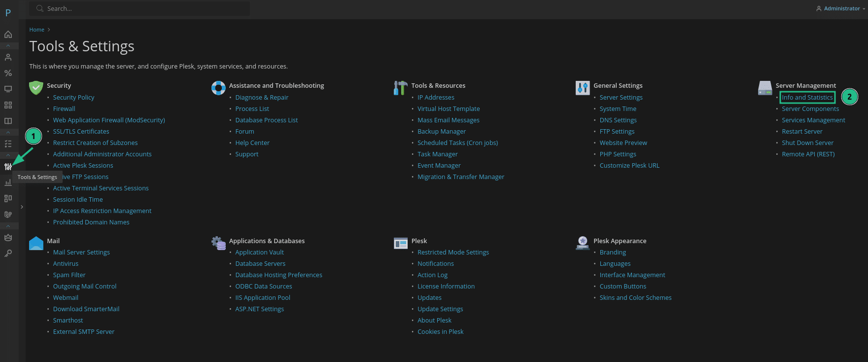The height and width of the screenshot is (362, 868).
Task: Click the Applications & Databases gear icon
Action: click(218, 243)
